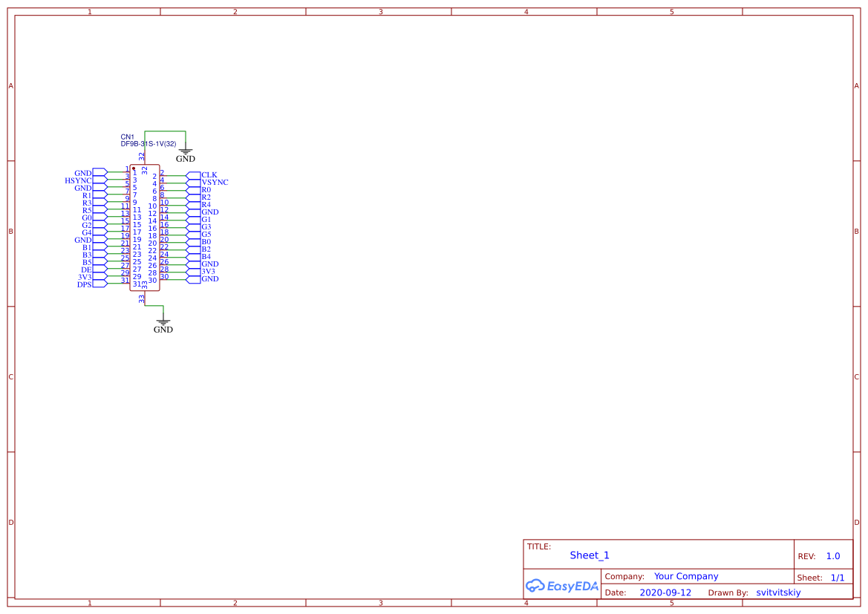Select the R0 net port
This screenshot has width=868, height=614.
[199, 190]
